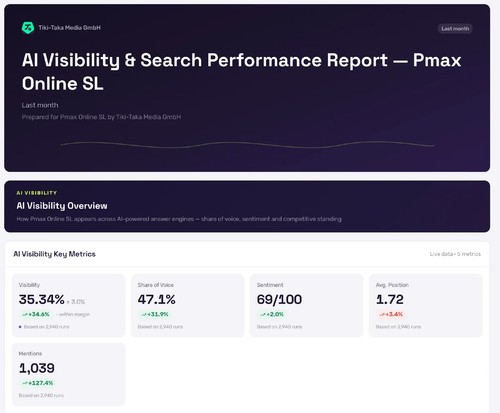Viewport: 500px width, 413px height.
Task: Open the Avg. Position 1.72 card
Action: (x=426, y=305)
